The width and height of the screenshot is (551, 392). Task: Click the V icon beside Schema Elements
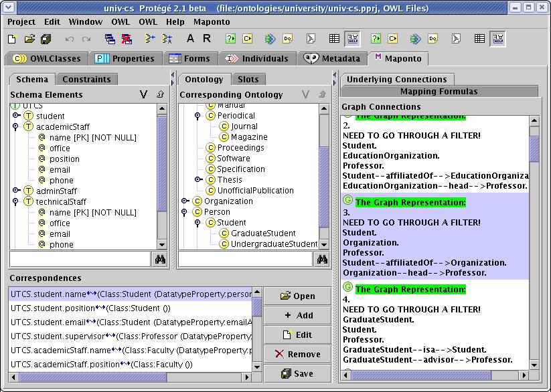tap(143, 94)
